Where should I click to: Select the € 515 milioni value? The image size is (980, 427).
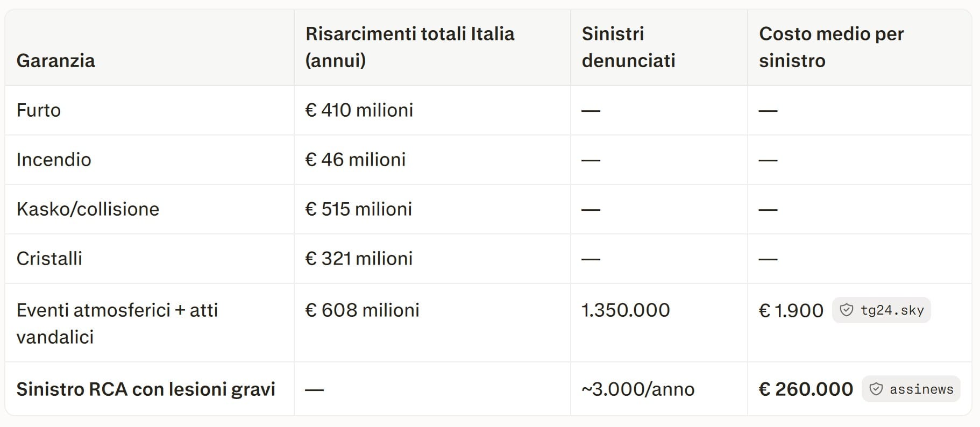[359, 209]
